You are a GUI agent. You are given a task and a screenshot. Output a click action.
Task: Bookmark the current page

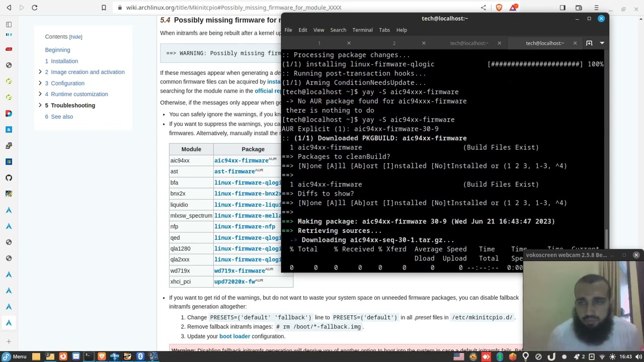[104, 8]
